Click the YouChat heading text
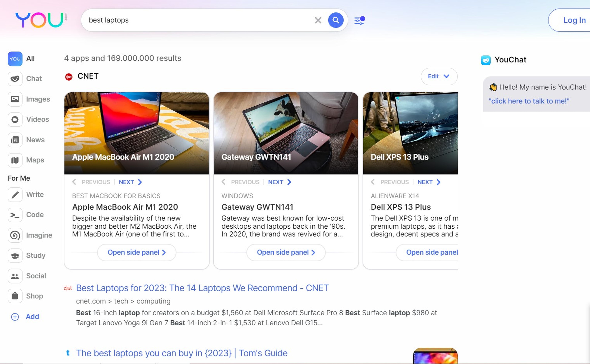 [x=510, y=60]
